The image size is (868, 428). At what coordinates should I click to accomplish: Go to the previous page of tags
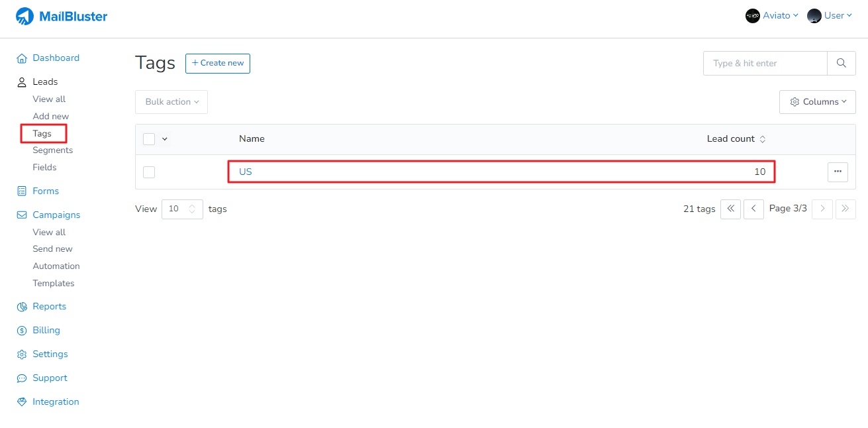(x=753, y=209)
